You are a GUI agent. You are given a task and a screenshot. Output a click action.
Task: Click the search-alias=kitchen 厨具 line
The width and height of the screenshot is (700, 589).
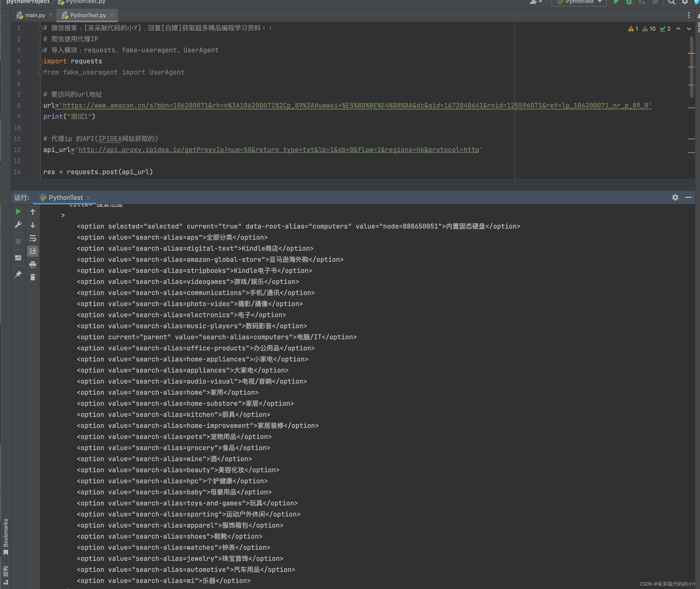[173, 414]
